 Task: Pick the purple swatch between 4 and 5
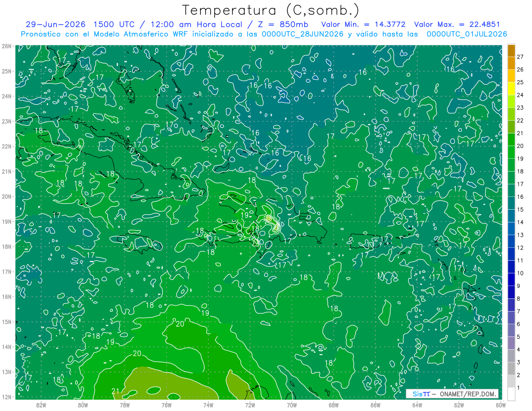click(x=511, y=343)
